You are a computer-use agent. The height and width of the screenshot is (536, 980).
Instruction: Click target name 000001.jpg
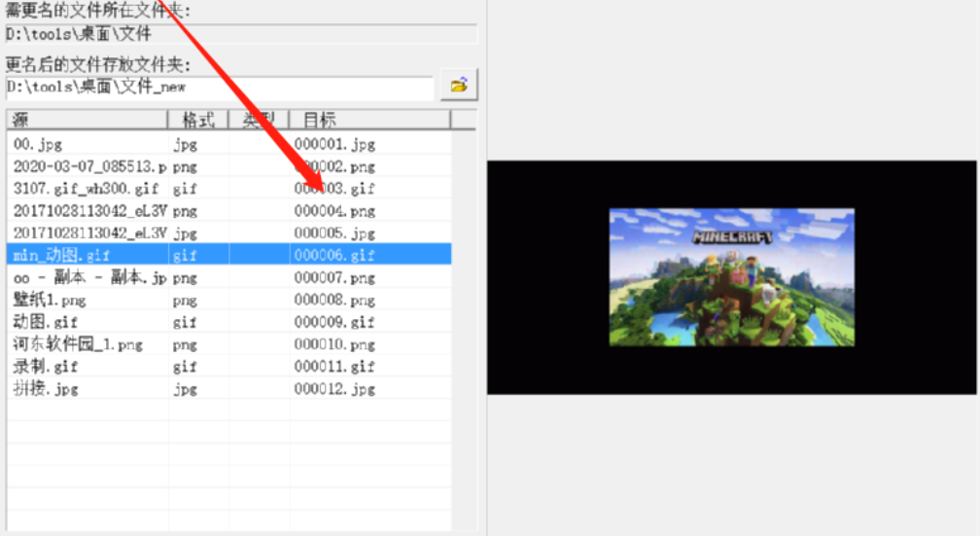point(334,145)
